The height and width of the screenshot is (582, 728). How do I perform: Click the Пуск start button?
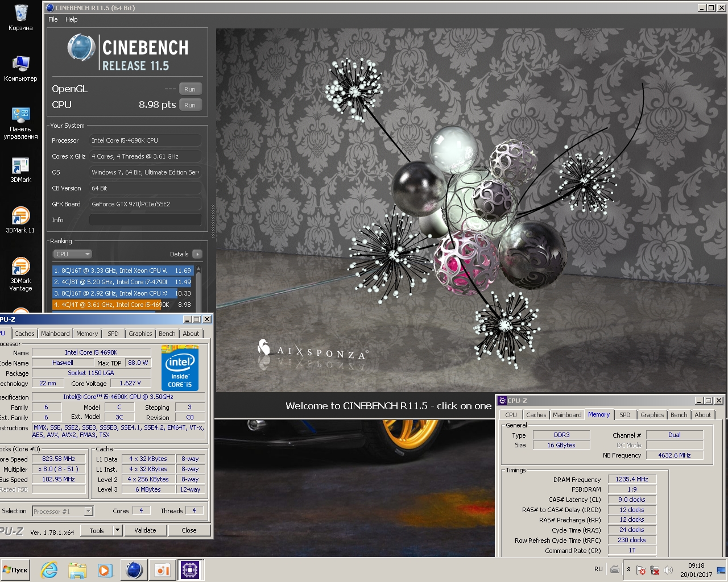point(15,570)
